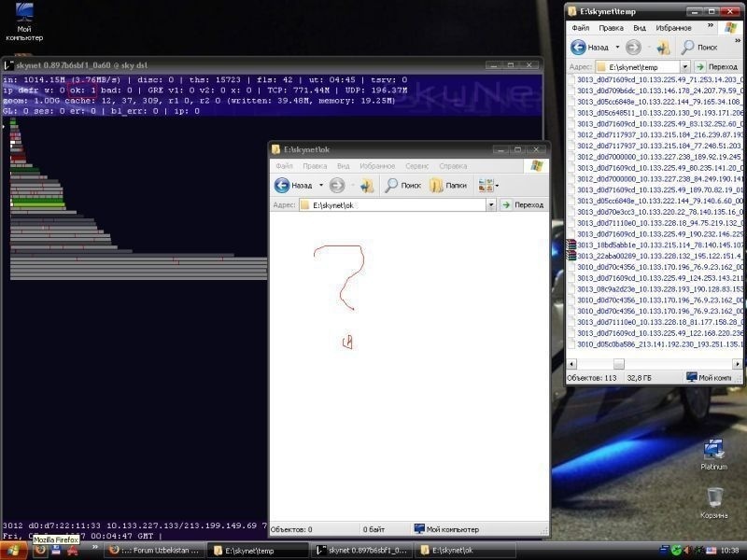This screenshot has height=560, width=747.
Task: Click the address field showing E:\skynet\ok
Action: tap(392, 204)
